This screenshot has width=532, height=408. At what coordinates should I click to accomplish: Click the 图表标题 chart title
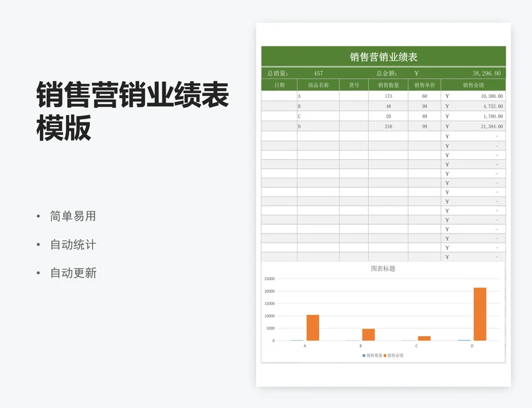tap(383, 269)
